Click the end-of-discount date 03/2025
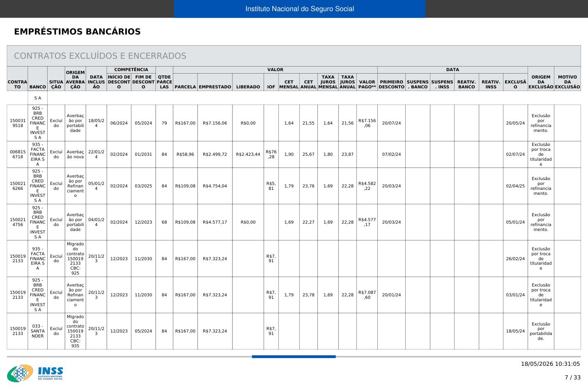The width and height of the screenshot is (588, 388). click(x=143, y=186)
